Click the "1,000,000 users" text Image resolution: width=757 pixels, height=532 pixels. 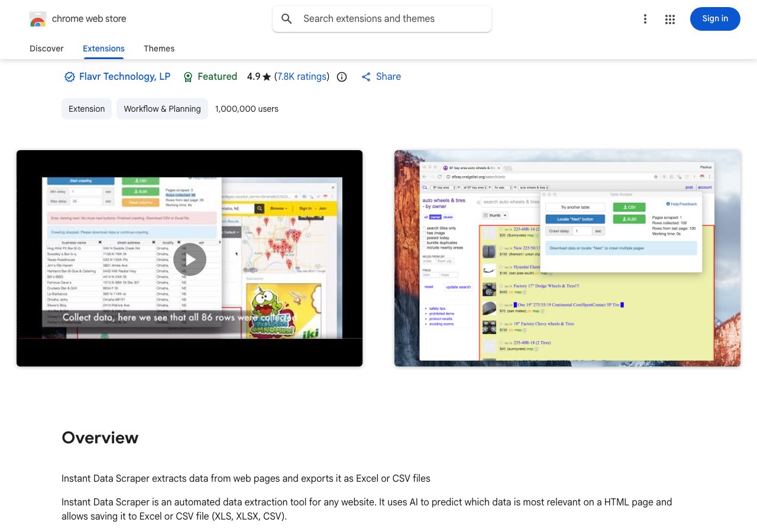click(247, 109)
